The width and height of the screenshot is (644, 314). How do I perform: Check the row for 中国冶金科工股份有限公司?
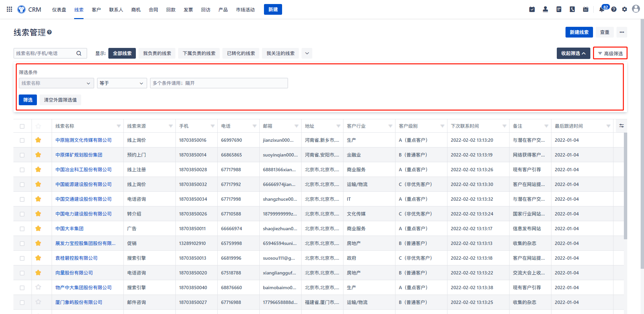click(x=22, y=170)
